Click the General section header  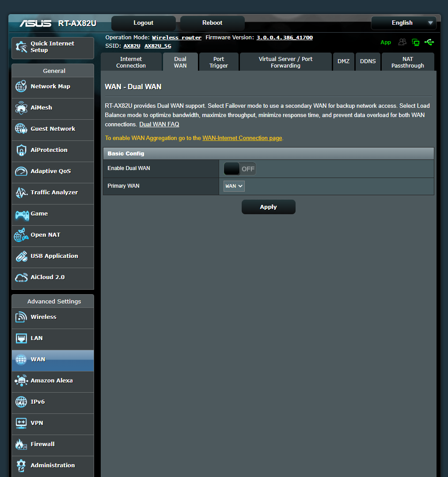pyautogui.click(x=53, y=71)
